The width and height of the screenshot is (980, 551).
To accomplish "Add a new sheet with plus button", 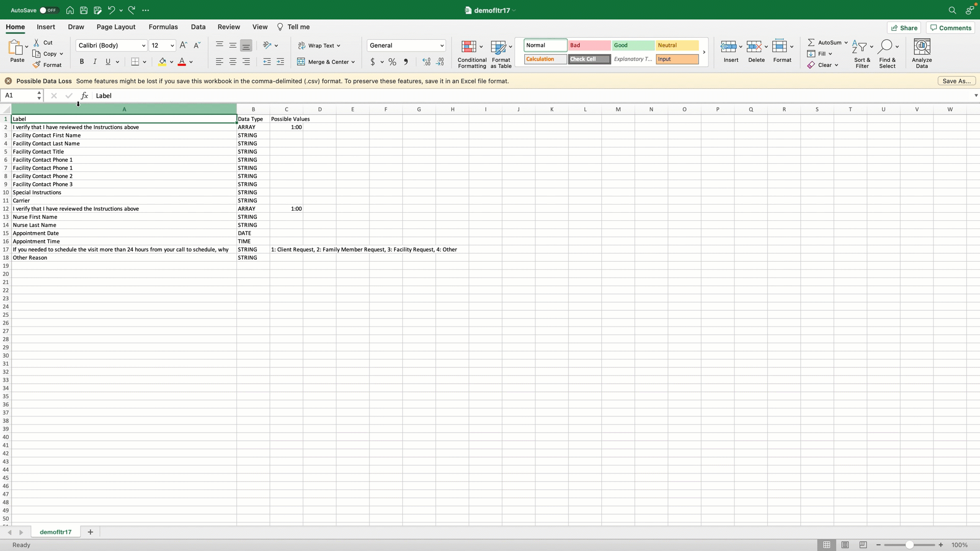I will pyautogui.click(x=90, y=532).
